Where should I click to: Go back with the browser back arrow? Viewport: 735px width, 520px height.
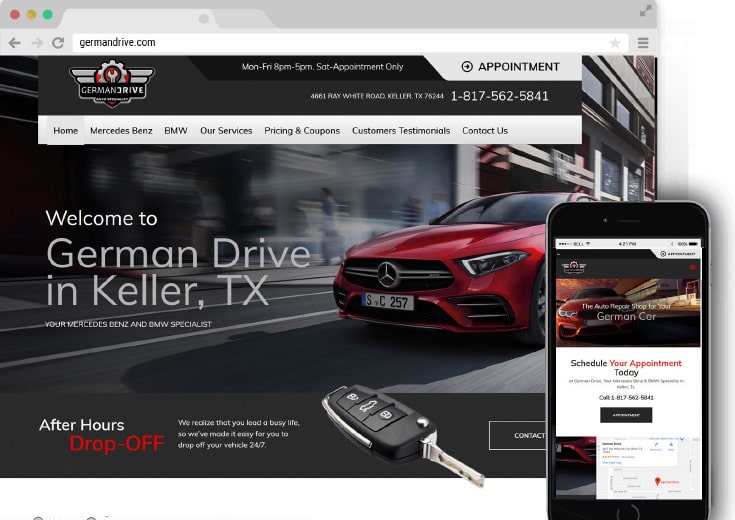[15, 43]
